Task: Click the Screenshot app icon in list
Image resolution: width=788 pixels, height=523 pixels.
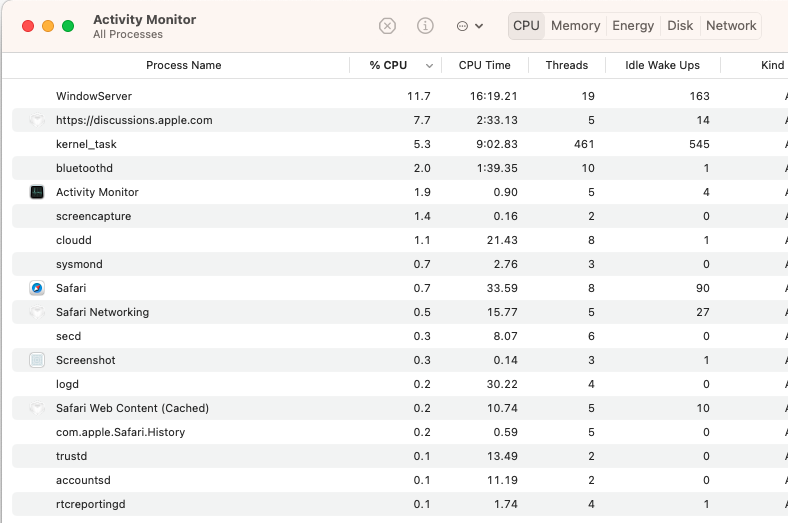Action: point(37,360)
